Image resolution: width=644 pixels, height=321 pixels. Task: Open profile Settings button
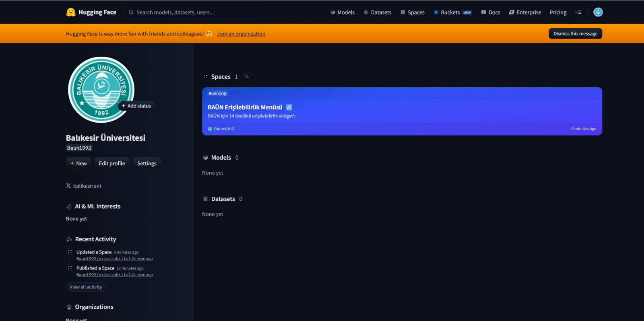(147, 163)
